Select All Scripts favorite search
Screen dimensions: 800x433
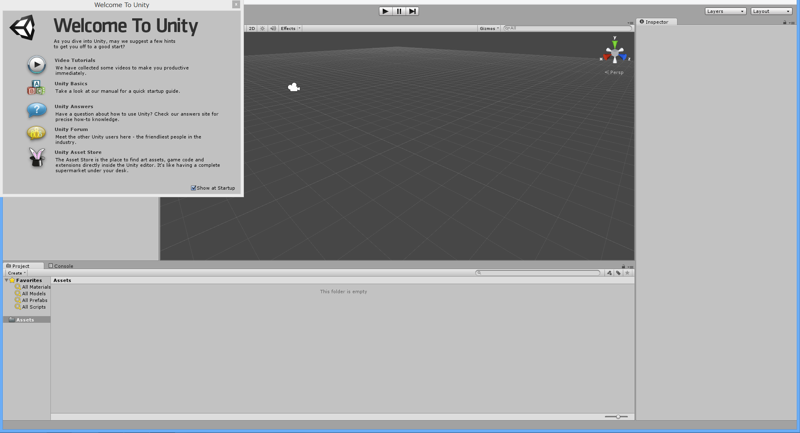point(31,307)
